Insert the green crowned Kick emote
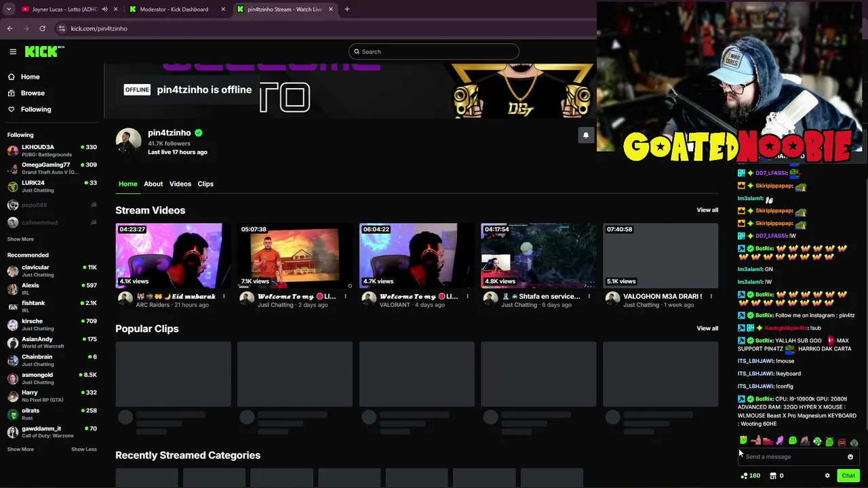The image size is (868, 488). click(x=743, y=441)
